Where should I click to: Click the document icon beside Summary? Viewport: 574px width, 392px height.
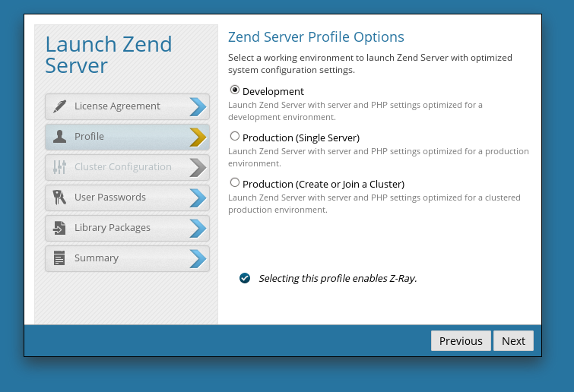[x=59, y=258]
